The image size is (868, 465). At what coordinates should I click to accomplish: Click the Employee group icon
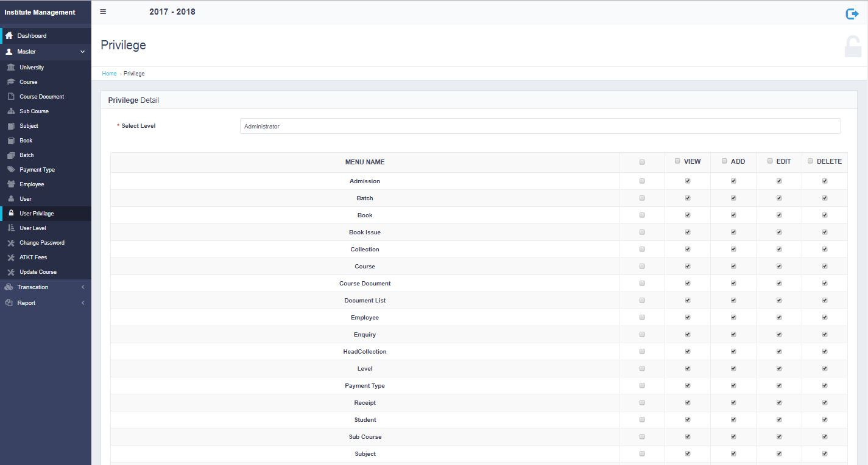click(11, 184)
